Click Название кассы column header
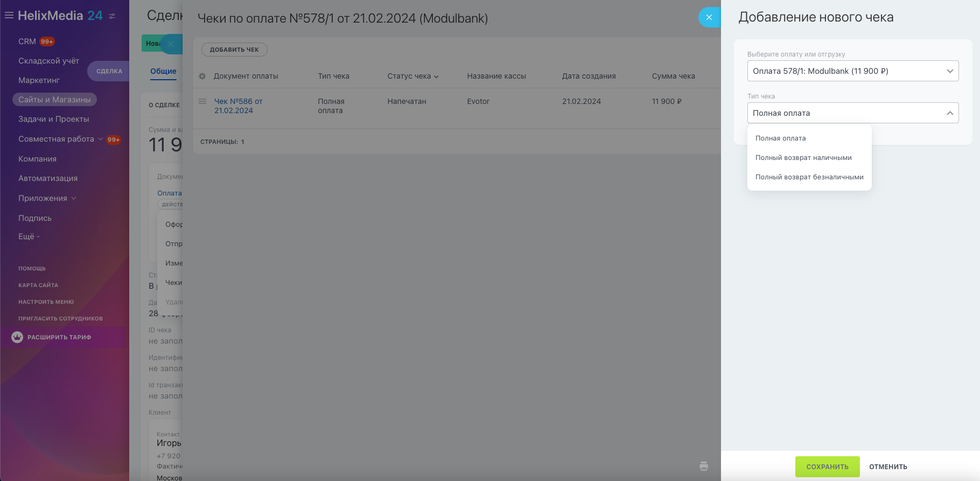The width and height of the screenshot is (980, 481). pyautogui.click(x=496, y=76)
